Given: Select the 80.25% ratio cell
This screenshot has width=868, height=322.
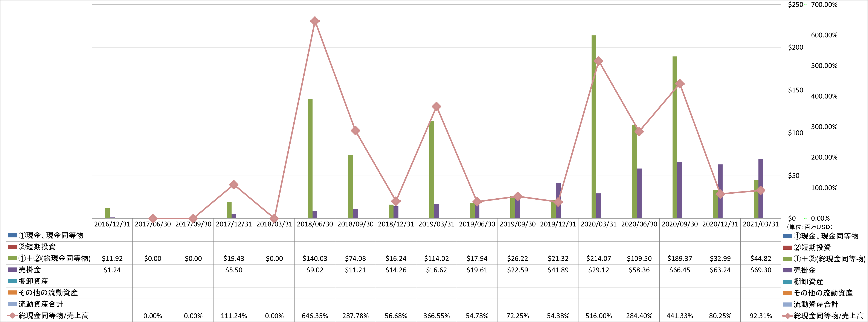Looking at the screenshot, I should pyautogui.click(x=720, y=316).
